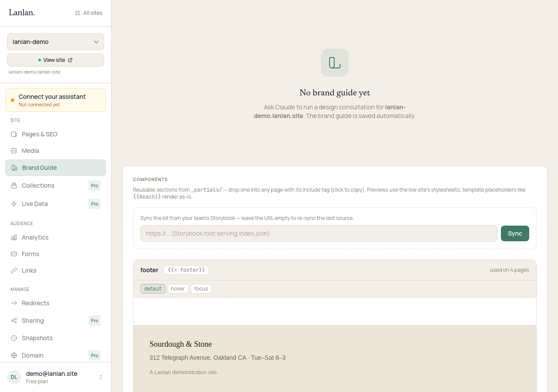558x392 pixels.
Task: Open the lanlan-demo site selector dropdown
Action: 55,42
